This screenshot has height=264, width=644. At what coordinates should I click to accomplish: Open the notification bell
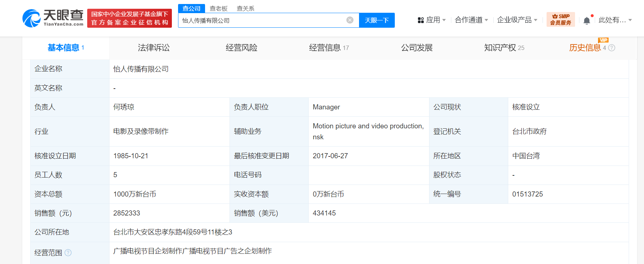click(587, 20)
